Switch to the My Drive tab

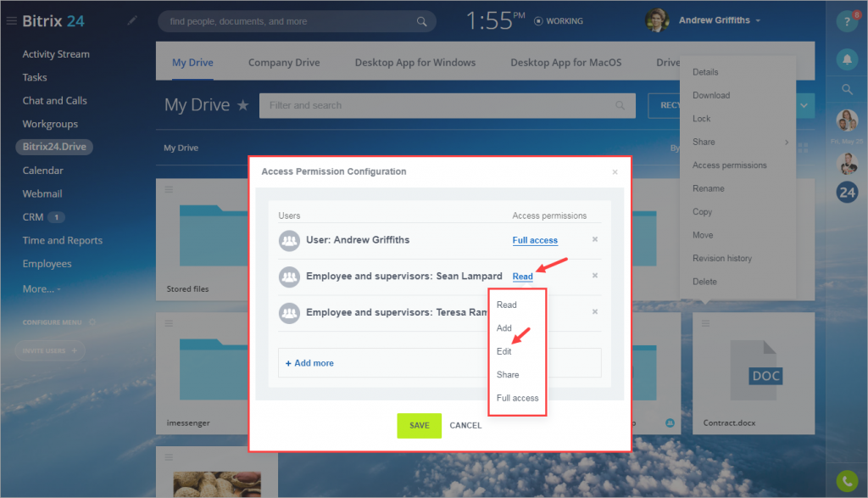(192, 63)
